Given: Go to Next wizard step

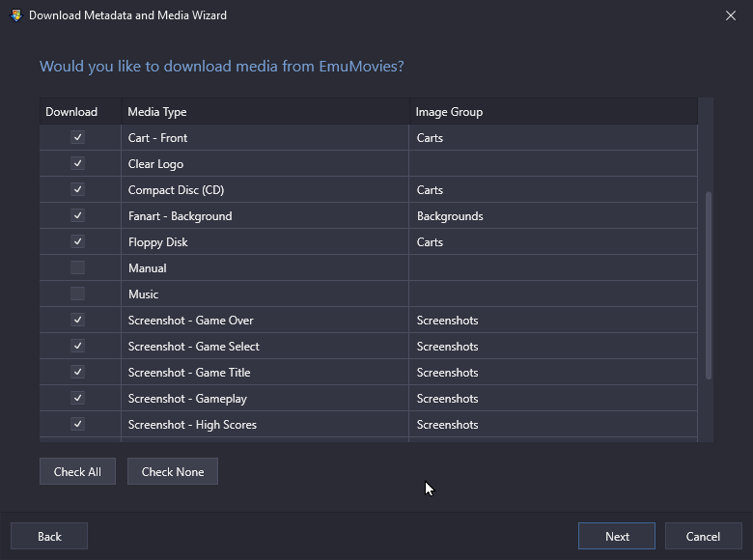Looking at the screenshot, I should tap(617, 536).
